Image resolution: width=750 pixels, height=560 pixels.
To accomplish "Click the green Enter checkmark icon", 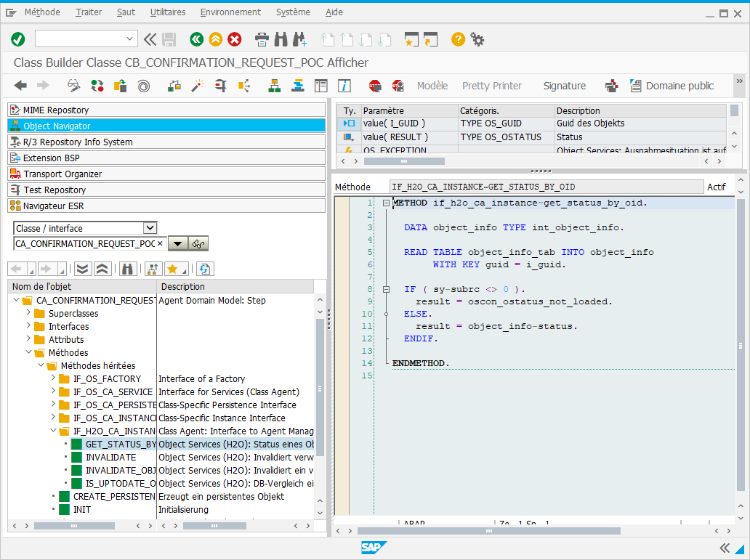I will click(18, 39).
